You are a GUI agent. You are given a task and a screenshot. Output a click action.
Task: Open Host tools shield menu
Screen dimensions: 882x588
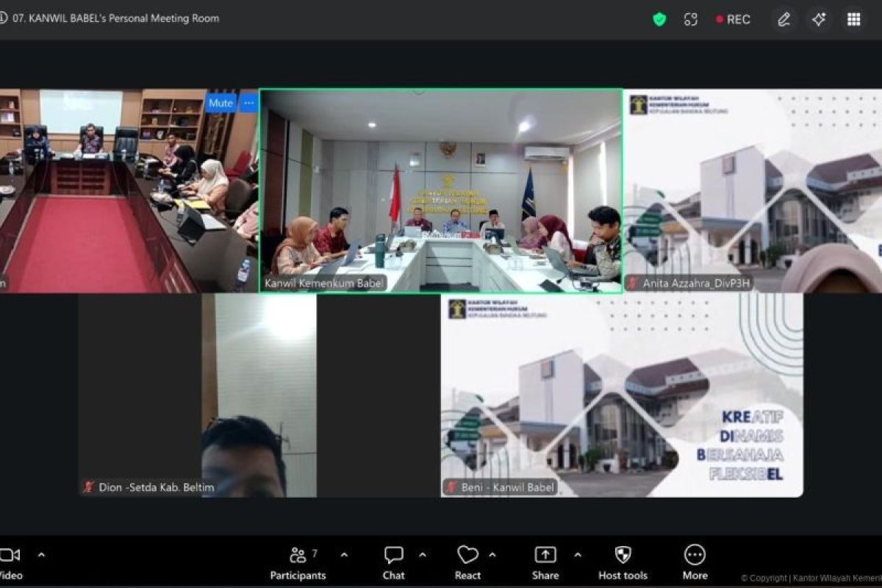623,563
